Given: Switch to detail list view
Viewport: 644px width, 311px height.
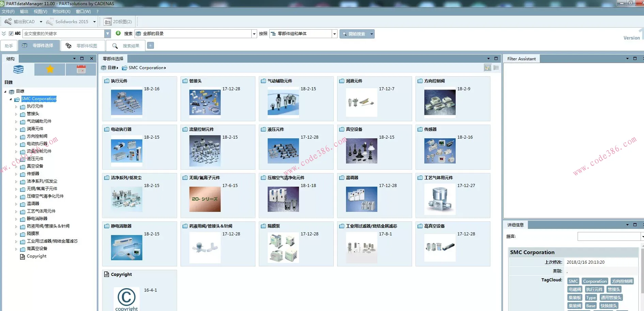Looking at the screenshot, I should coord(496,68).
